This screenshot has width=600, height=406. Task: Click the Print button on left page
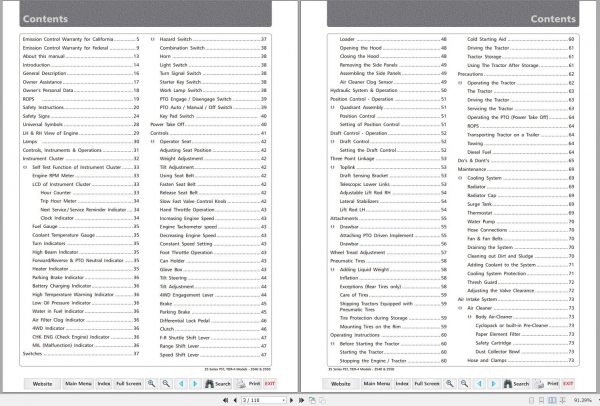click(248, 383)
